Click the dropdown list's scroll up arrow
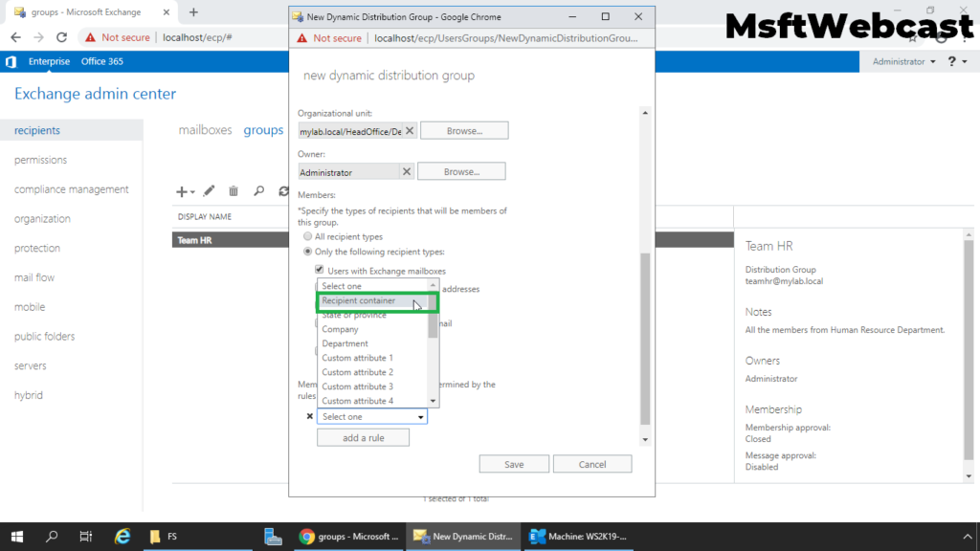 [x=433, y=285]
